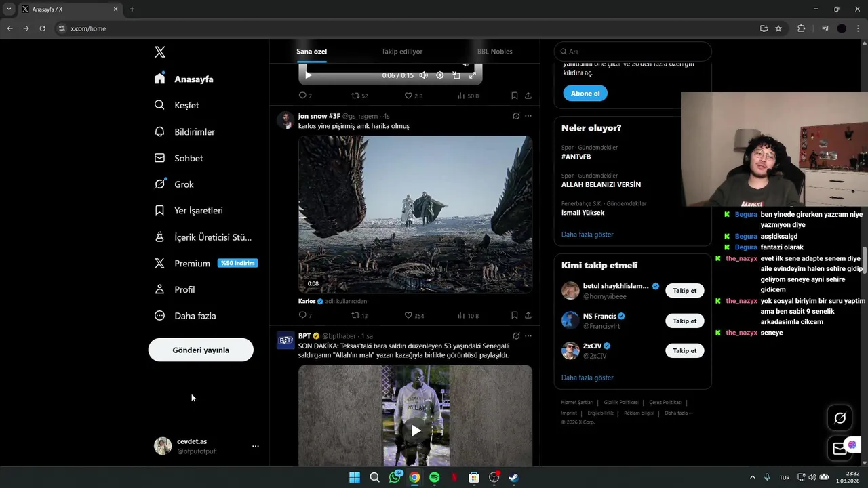The image size is (868, 488).
Task: View analytics showing 50 B views
Action: click(468, 96)
